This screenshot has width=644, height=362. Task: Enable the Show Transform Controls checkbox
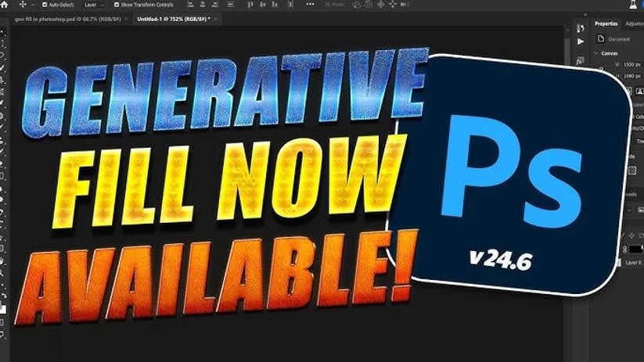(117, 5)
